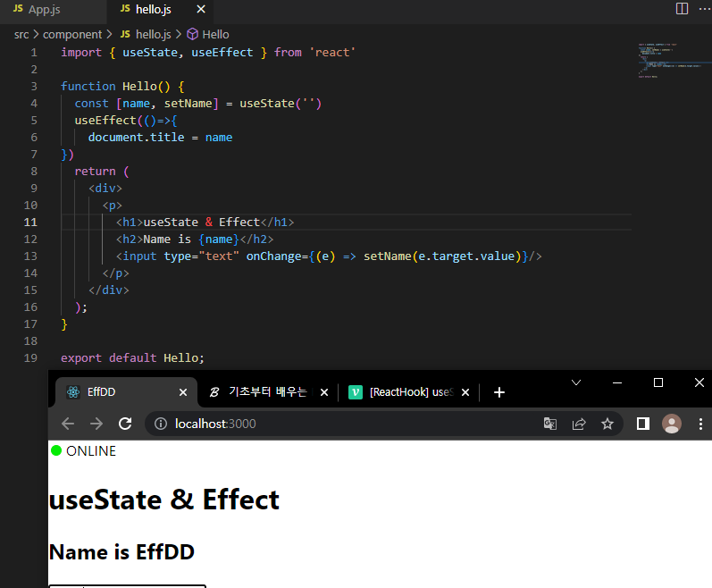Select the Hello symbol breadcrumb
Viewport: 712px width, 588px height.
click(208, 35)
